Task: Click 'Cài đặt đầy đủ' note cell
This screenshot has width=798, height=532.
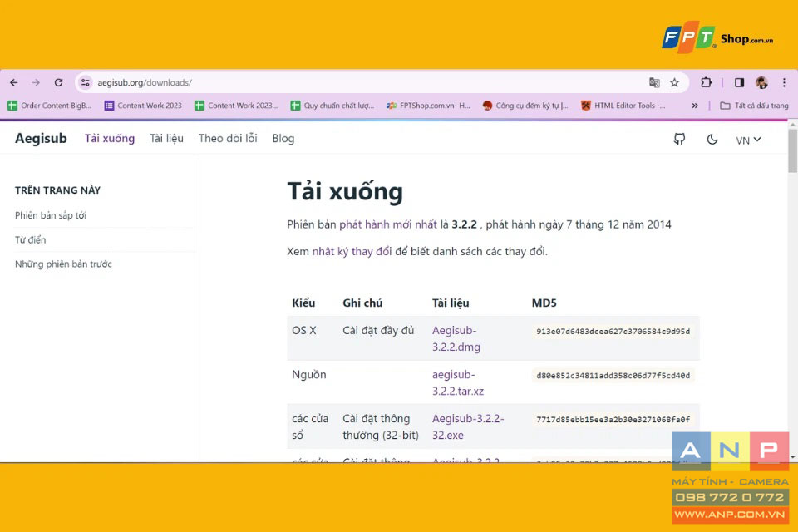Action: point(378,330)
